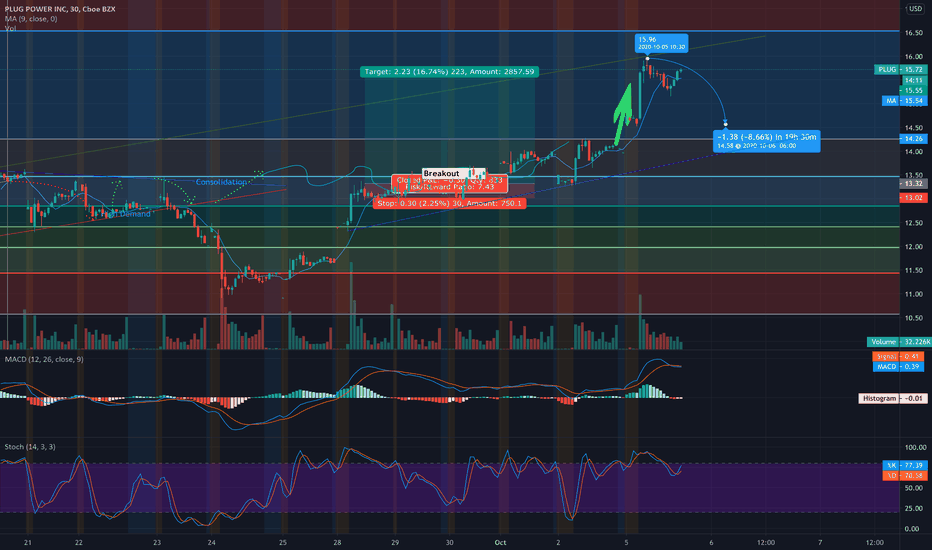Click the 14:11 countdown tag

click(913, 80)
